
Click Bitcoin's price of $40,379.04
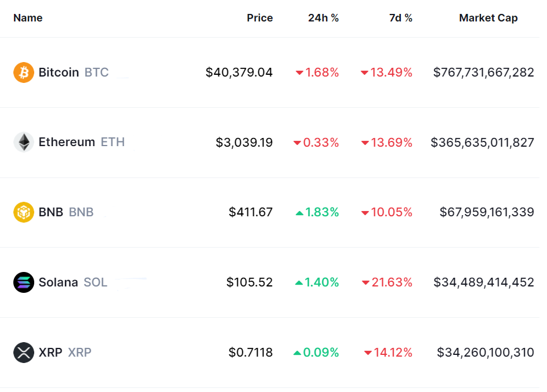tap(239, 72)
